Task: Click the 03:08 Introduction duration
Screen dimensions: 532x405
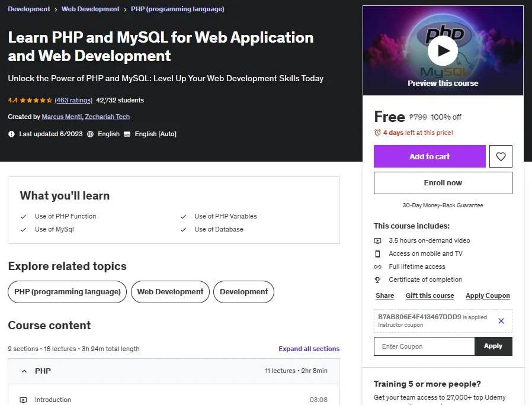Action: (318, 400)
